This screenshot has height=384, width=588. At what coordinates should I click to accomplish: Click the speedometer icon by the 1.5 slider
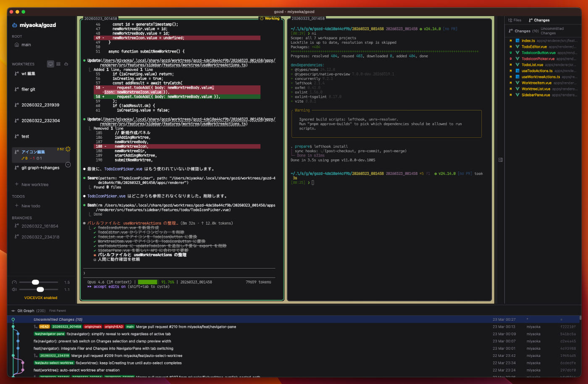click(14, 282)
